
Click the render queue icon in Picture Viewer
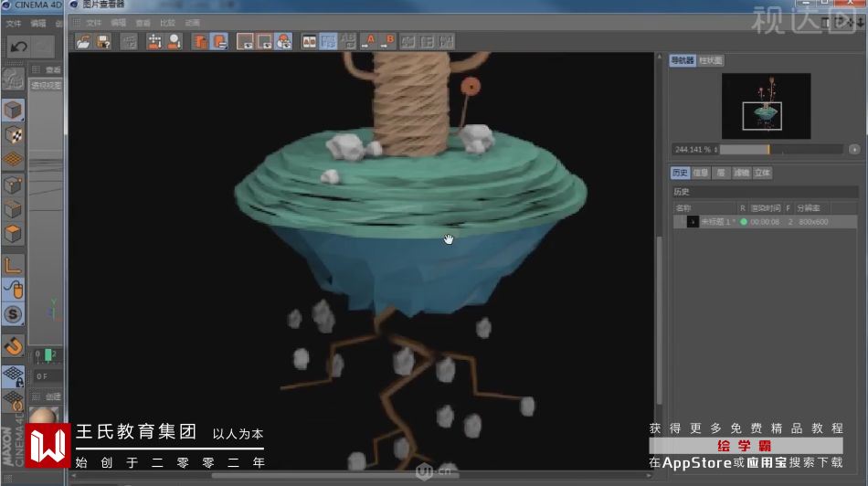pos(199,41)
